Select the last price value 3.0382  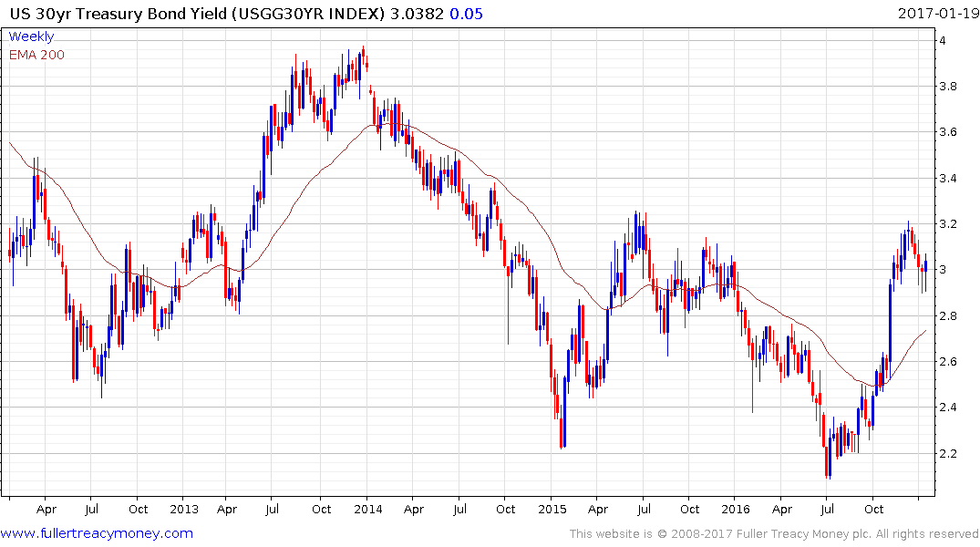coord(417,14)
